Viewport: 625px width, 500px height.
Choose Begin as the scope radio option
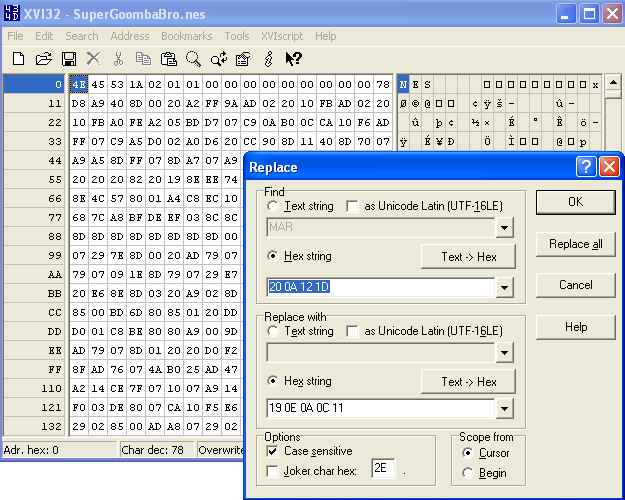pos(467,473)
